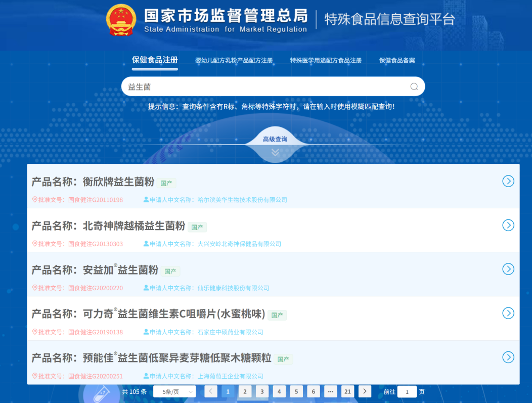Open product 安益加益生菌粉

click(x=120, y=270)
